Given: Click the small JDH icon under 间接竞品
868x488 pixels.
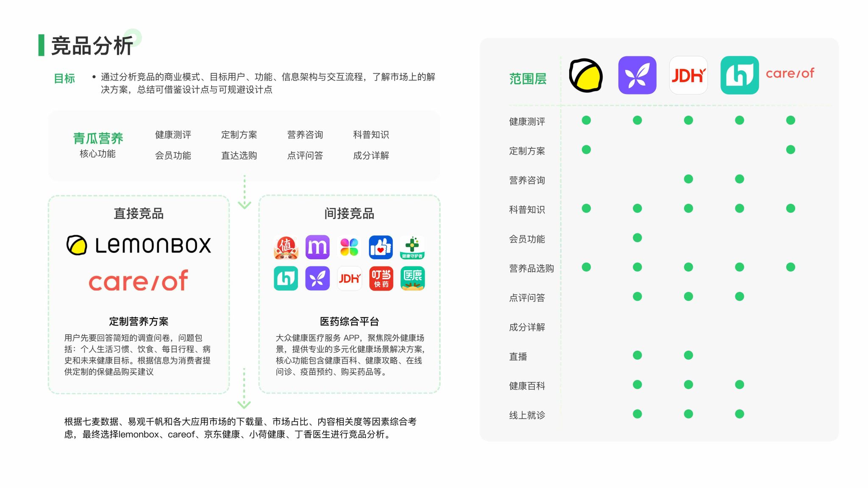Looking at the screenshot, I should click(x=349, y=278).
